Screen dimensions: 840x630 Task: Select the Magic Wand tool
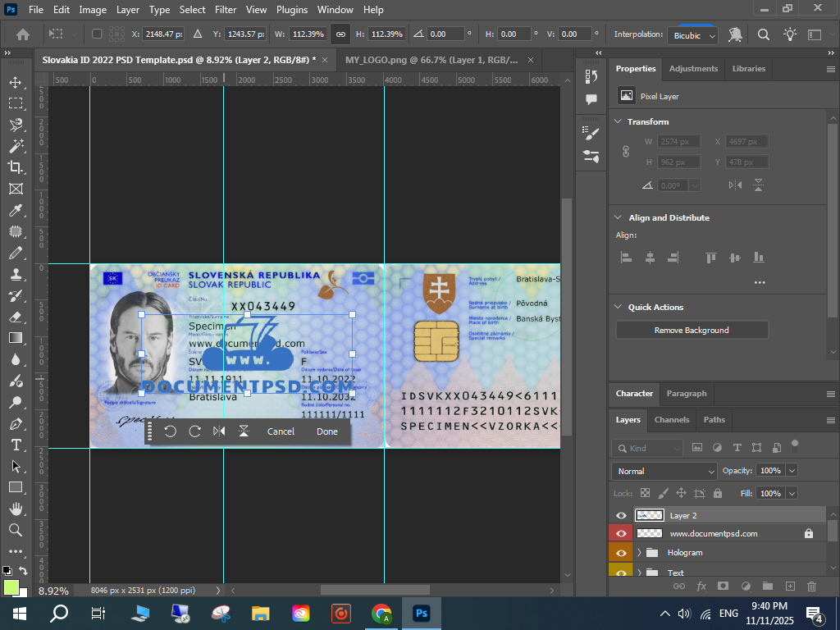point(16,146)
